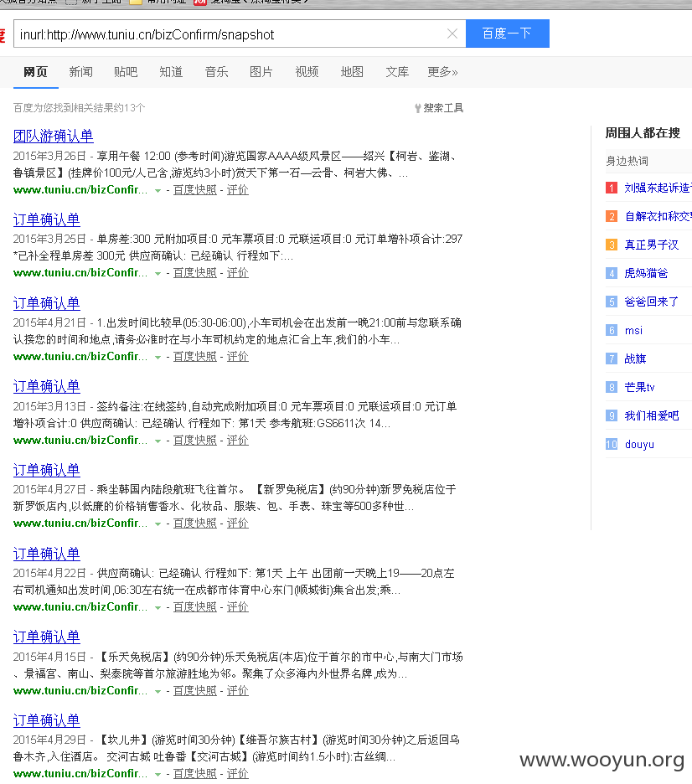The image size is (692, 784).
Task: Expand URL dropdown arrow of 4月15日 result
Action: coord(158,691)
